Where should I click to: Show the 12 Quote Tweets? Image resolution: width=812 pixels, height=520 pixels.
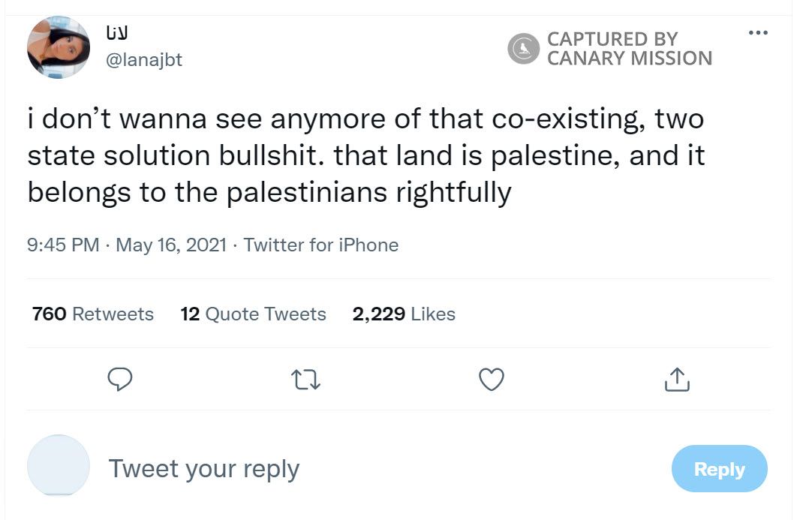click(x=254, y=314)
